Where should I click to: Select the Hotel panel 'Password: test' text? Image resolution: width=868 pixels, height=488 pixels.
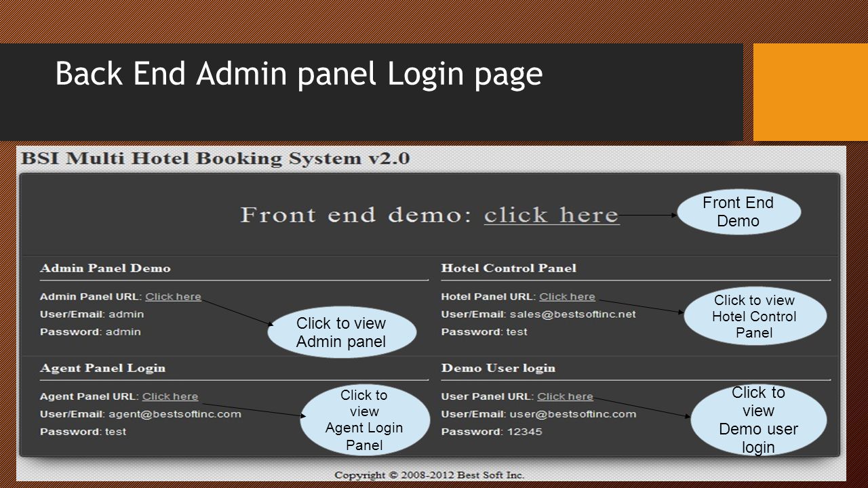(x=484, y=332)
